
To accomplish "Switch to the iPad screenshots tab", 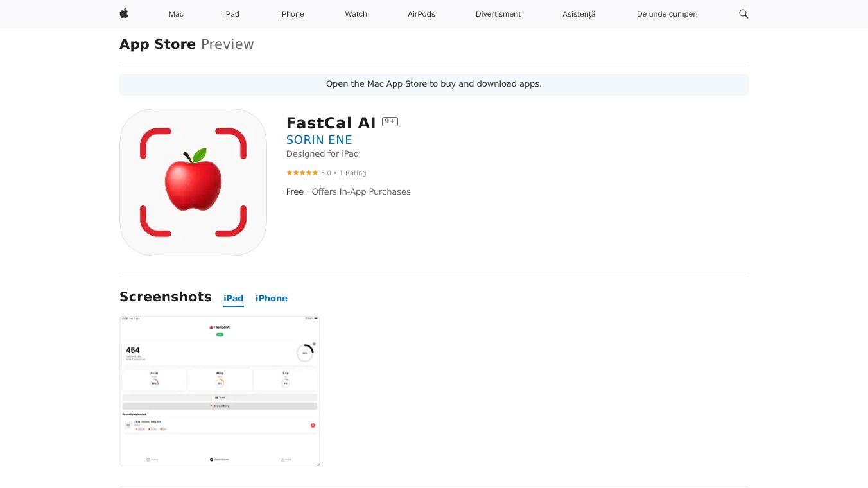I will (x=234, y=298).
